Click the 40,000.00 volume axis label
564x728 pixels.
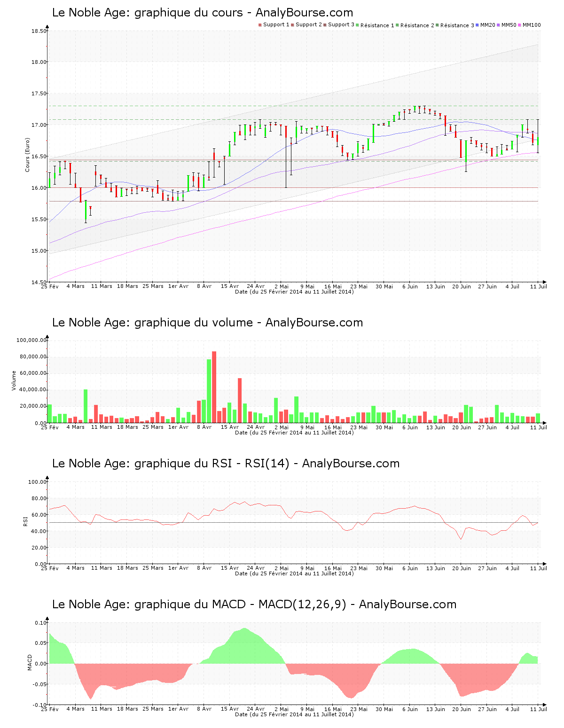(x=33, y=390)
